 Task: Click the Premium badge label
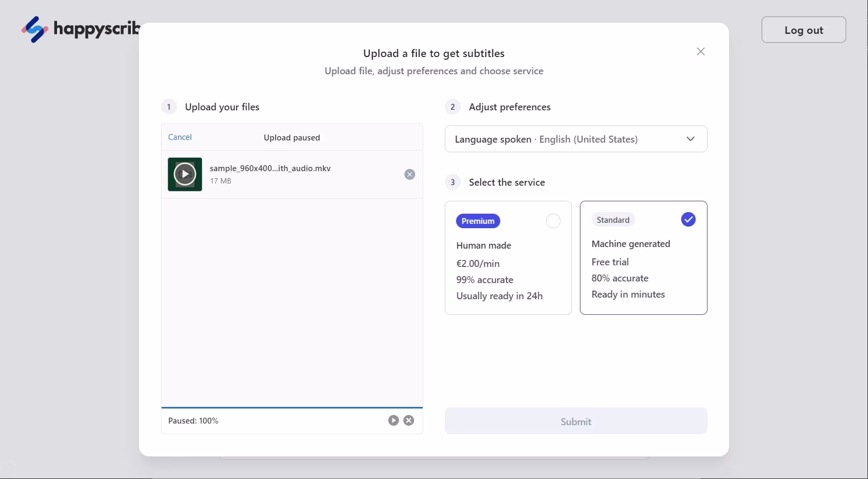click(x=478, y=221)
